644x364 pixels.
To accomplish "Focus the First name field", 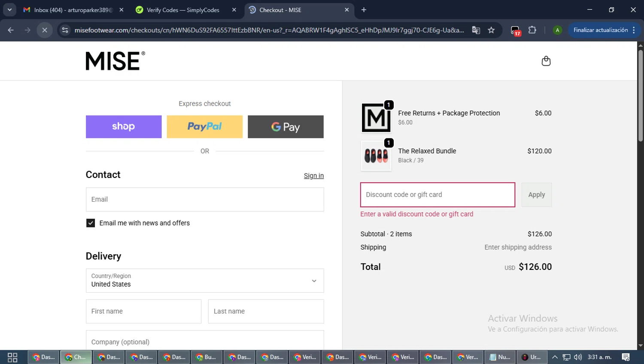I will tap(143, 311).
